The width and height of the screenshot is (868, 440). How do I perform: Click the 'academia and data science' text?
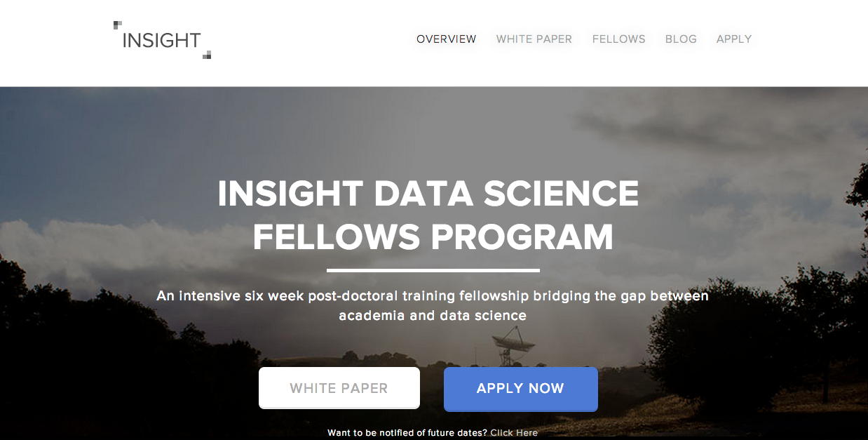click(x=433, y=316)
